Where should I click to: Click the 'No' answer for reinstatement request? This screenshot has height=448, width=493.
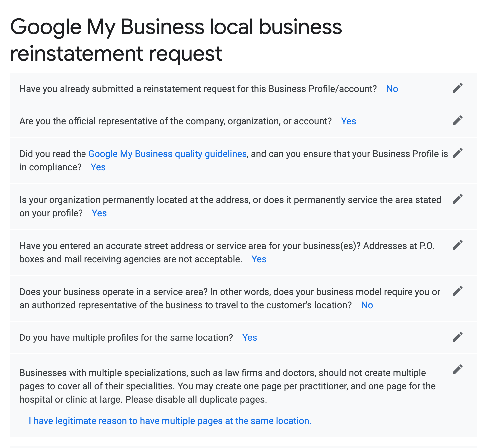392,89
